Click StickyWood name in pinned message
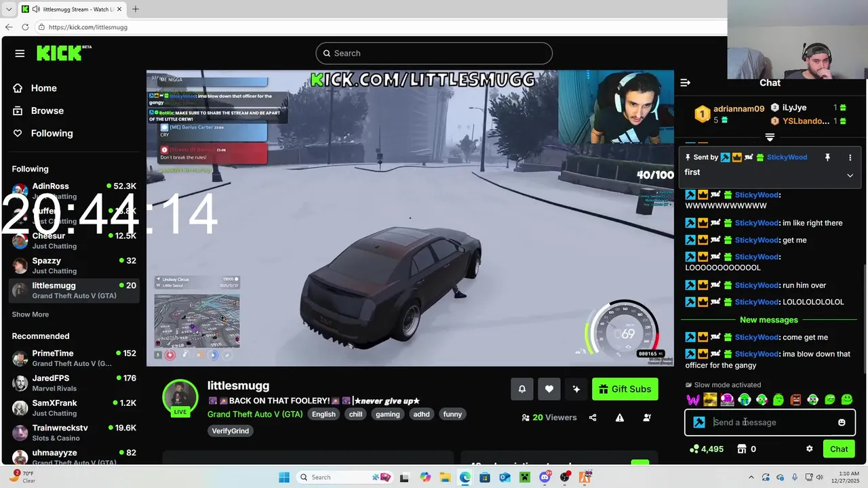 pyautogui.click(x=787, y=157)
